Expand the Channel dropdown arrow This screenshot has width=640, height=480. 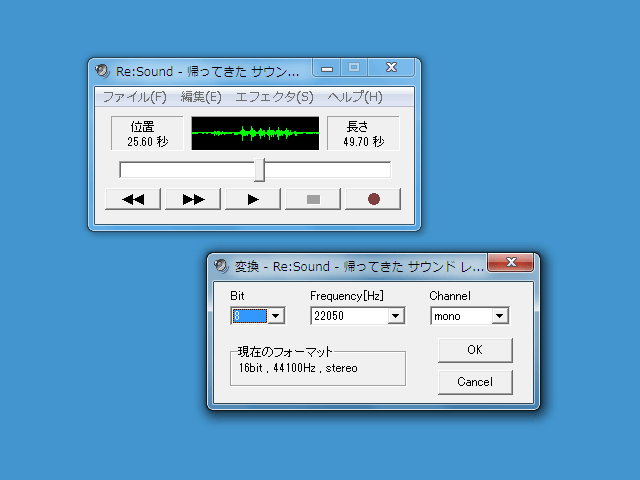tap(500, 316)
